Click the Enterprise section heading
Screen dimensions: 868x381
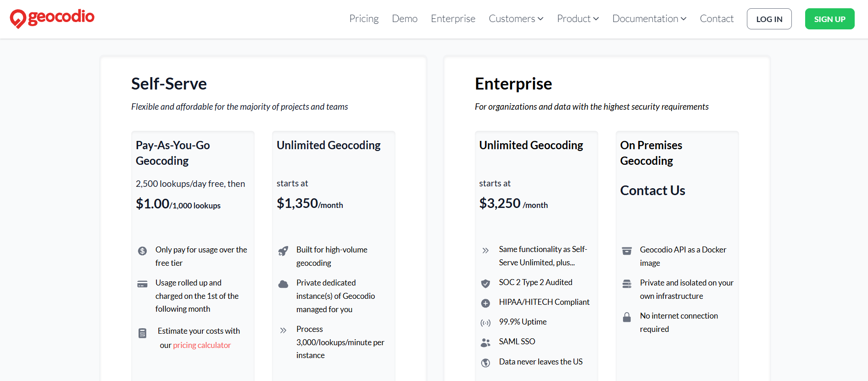pyautogui.click(x=513, y=84)
